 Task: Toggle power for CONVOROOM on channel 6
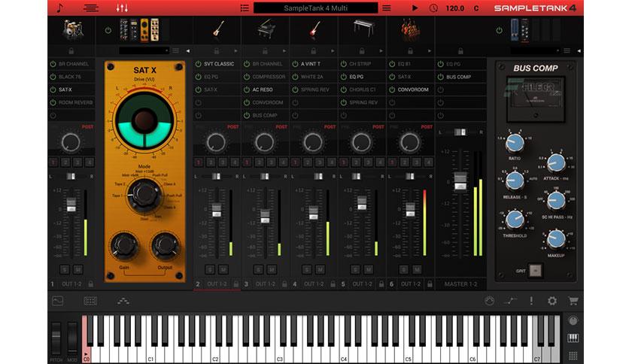(392, 89)
